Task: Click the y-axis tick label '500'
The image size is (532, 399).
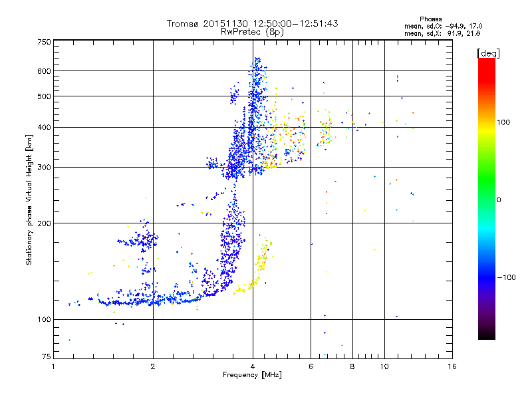Action: pyautogui.click(x=45, y=96)
